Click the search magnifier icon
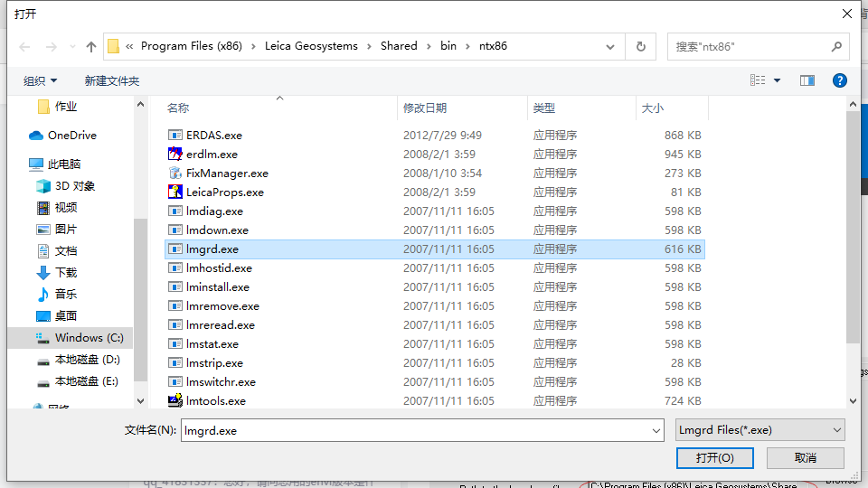Screen dimensions: 868x488 [x=836, y=46]
